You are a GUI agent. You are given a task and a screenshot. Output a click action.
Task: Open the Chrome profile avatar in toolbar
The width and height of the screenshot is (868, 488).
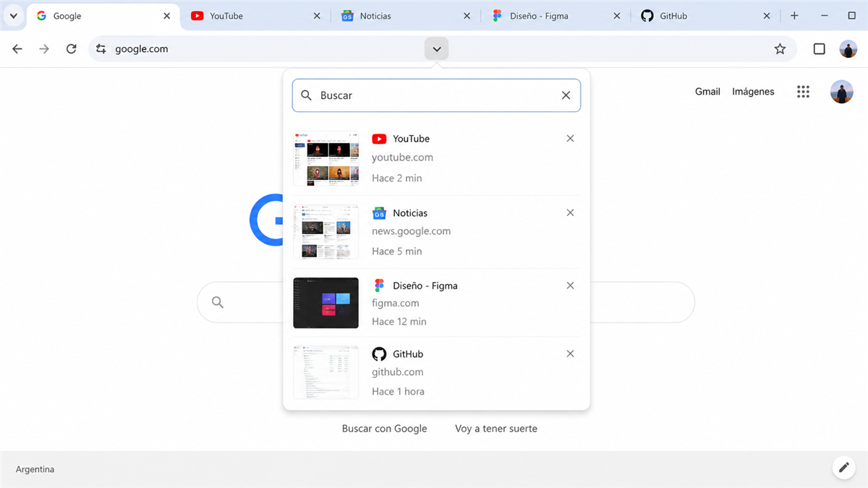[848, 49]
